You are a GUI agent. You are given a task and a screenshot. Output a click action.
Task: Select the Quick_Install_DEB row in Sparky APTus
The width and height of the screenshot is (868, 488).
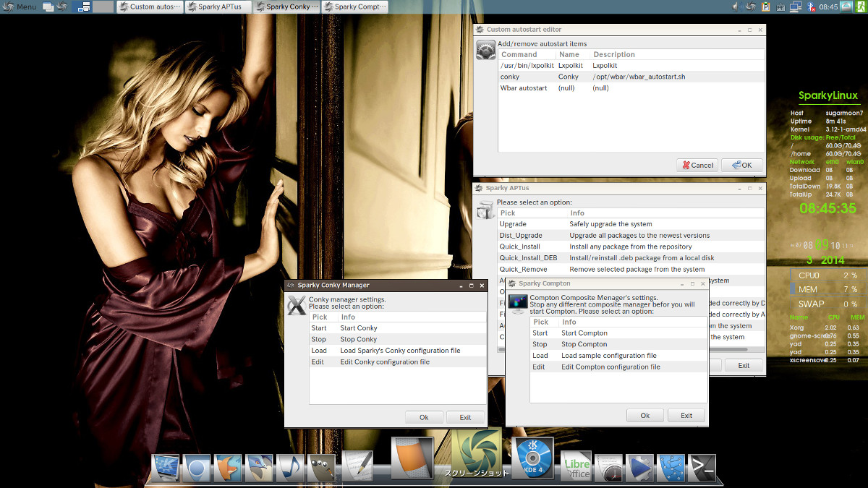(631, 258)
